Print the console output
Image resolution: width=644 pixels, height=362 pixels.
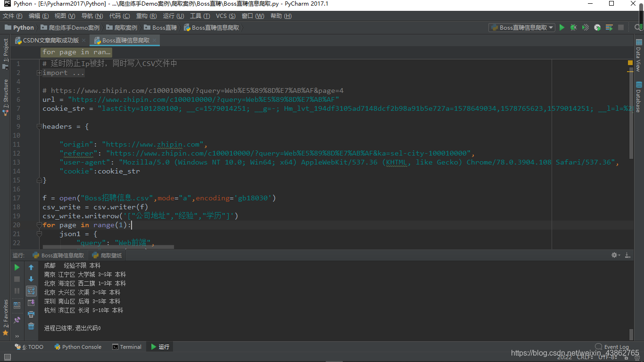pyautogui.click(x=31, y=314)
